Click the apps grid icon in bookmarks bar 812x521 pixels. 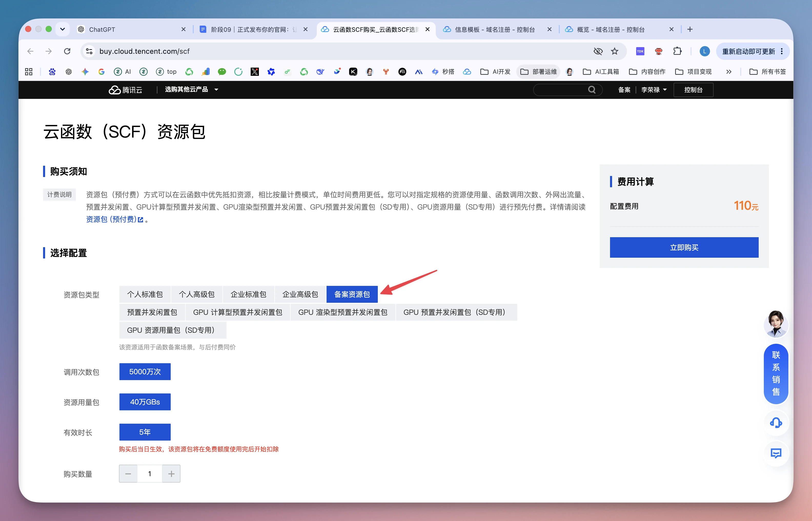pos(29,72)
